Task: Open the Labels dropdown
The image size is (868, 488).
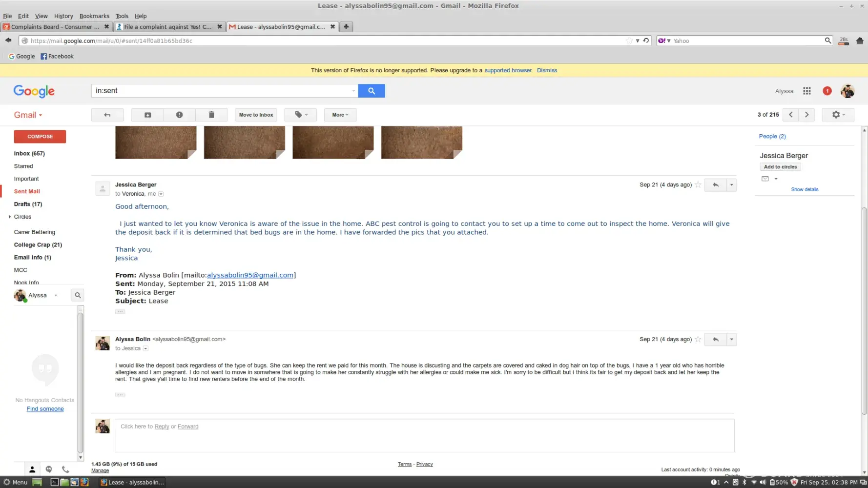Action: tap(301, 115)
